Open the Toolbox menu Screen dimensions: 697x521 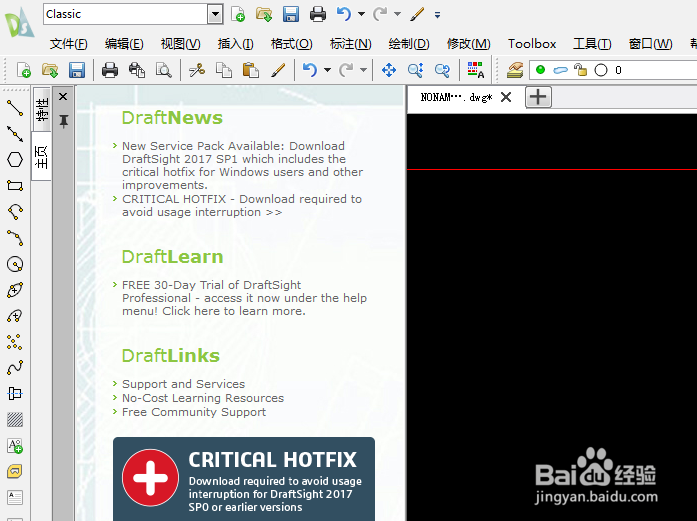pos(532,44)
